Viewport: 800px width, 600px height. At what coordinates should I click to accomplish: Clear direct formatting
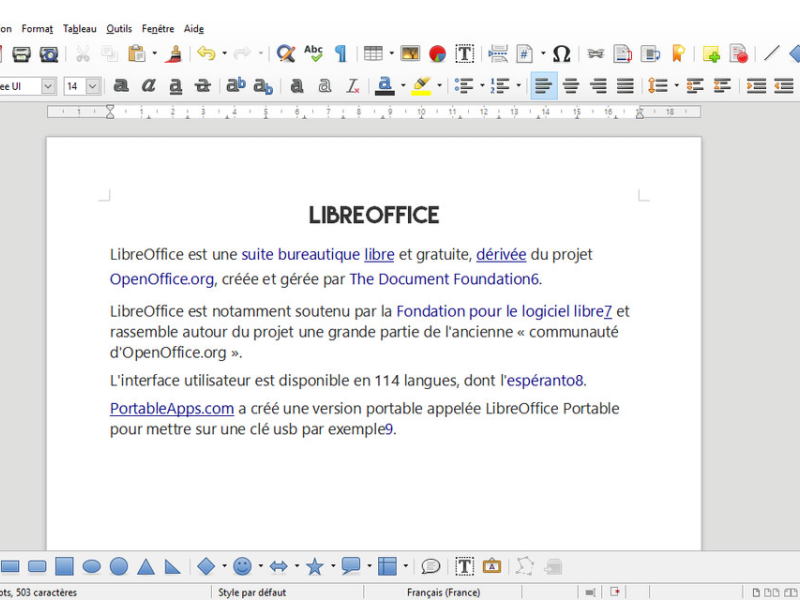point(352,86)
